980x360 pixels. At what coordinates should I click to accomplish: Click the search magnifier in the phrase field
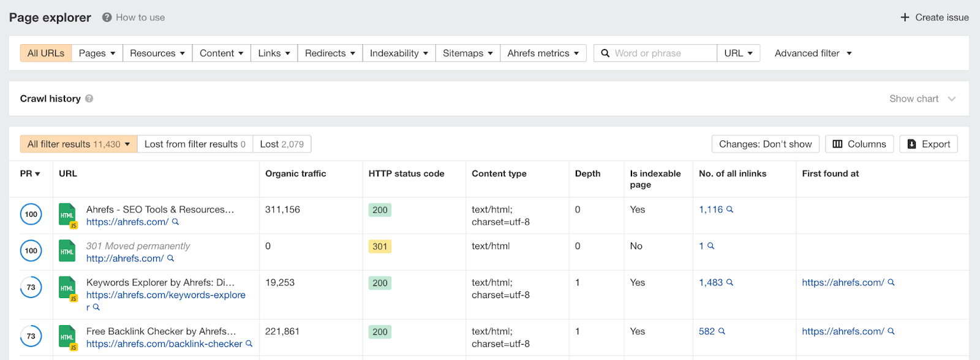605,53
